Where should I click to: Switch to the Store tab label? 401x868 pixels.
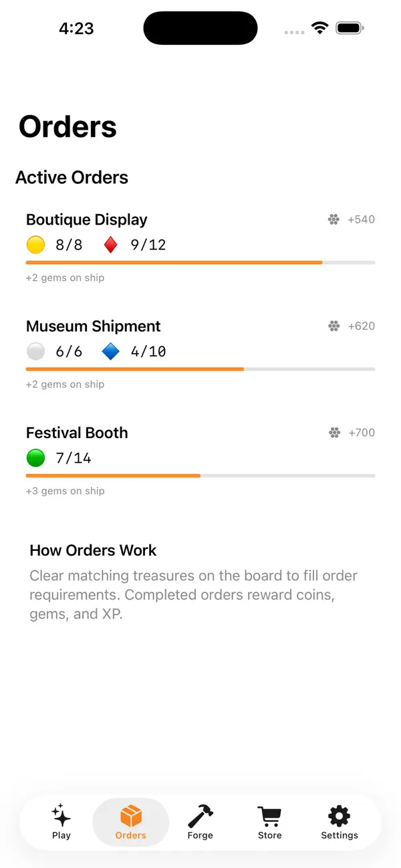(x=270, y=835)
